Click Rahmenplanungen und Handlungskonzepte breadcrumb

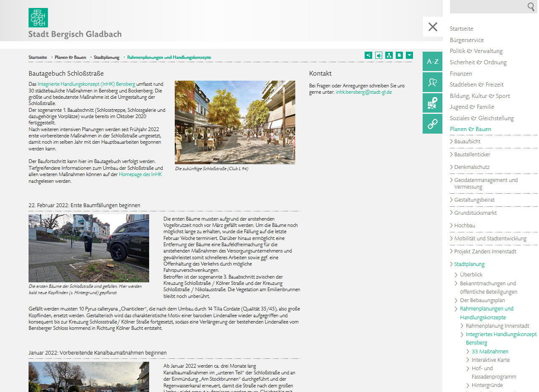click(x=169, y=57)
